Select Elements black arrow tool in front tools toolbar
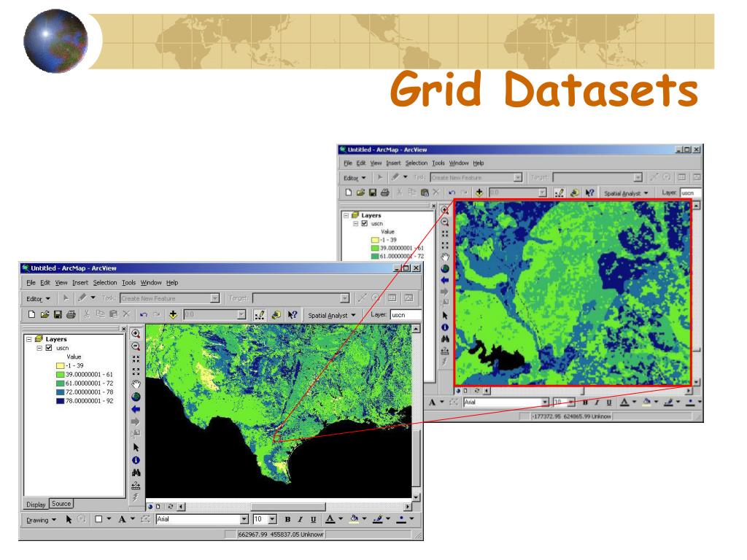Screen dimensions: 747x560 click(x=136, y=448)
